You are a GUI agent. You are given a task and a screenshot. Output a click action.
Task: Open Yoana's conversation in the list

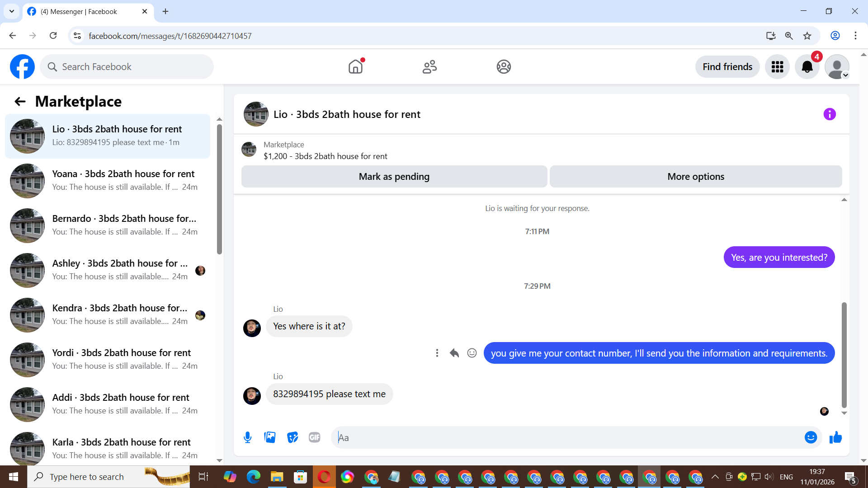click(x=108, y=181)
